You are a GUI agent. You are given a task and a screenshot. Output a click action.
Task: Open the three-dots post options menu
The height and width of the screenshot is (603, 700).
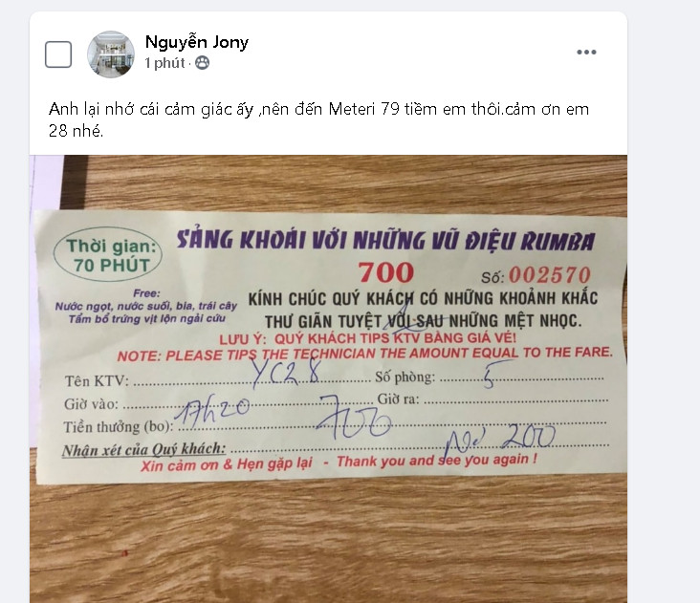(x=586, y=53)
